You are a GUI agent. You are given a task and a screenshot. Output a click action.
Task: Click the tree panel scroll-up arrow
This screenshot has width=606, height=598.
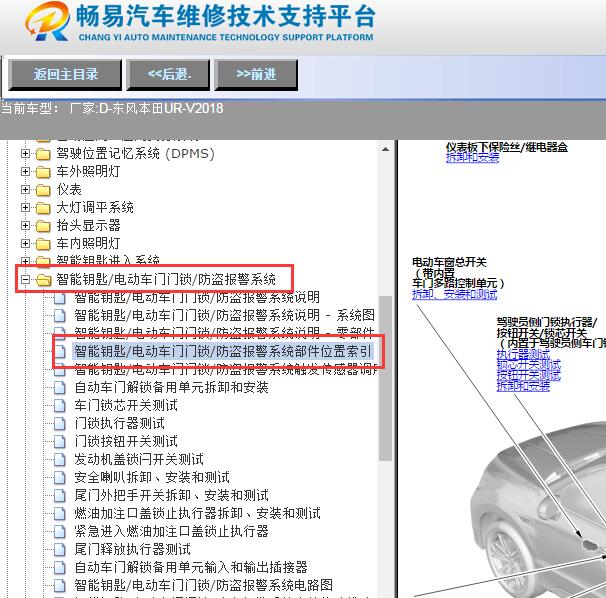click(x=385, y=149)
